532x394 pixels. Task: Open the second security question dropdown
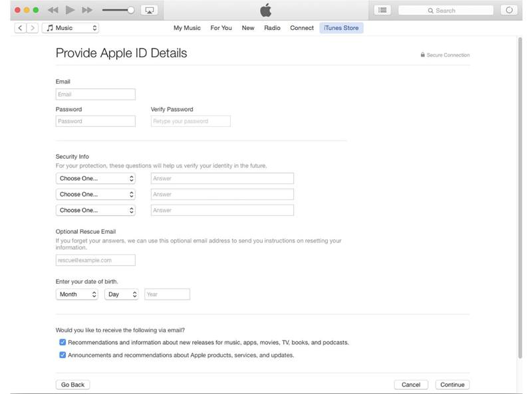coord(95,194)
